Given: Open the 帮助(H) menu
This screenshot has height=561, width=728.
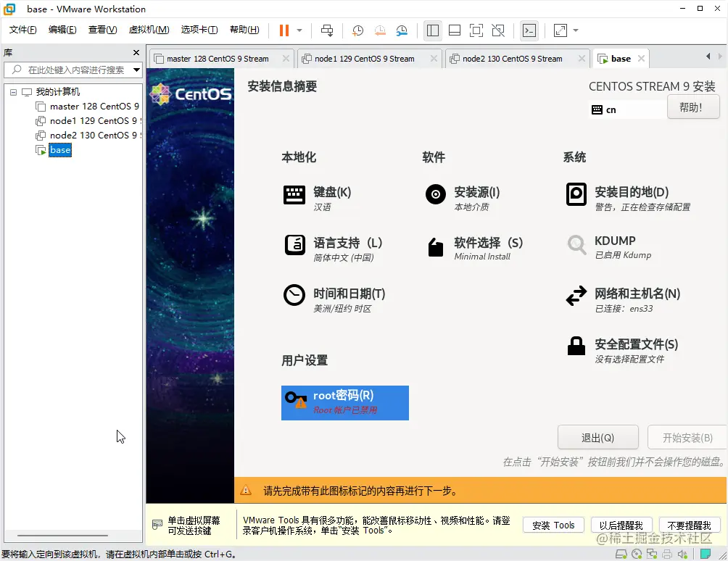Looking at the screenshot, I should 244,30.
